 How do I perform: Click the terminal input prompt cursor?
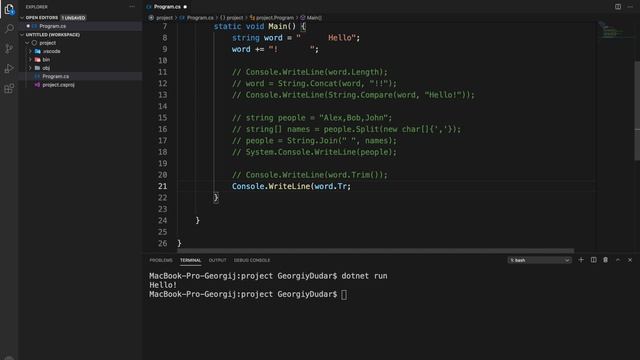344,294
